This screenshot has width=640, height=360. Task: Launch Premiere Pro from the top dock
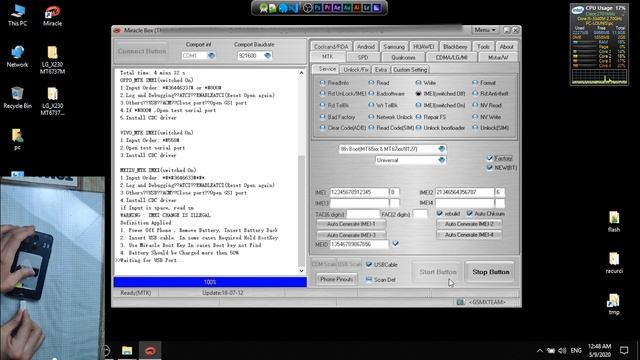(327, 8)
